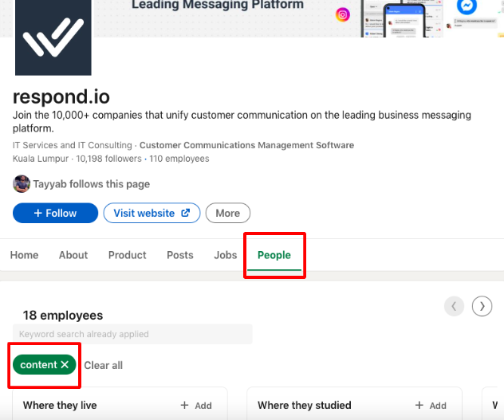Remove the content filter via its X

(65, 365)
